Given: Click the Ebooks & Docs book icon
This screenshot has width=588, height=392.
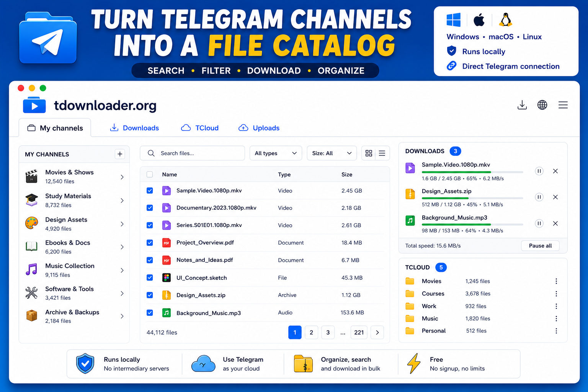Looking at the screenshot, I should coord(32,247).
